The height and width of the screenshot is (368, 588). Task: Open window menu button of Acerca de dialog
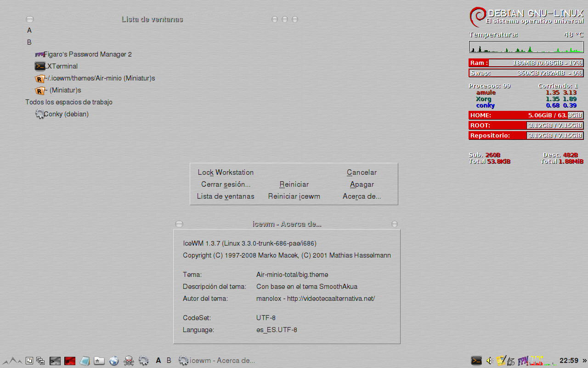pos(179,224)
